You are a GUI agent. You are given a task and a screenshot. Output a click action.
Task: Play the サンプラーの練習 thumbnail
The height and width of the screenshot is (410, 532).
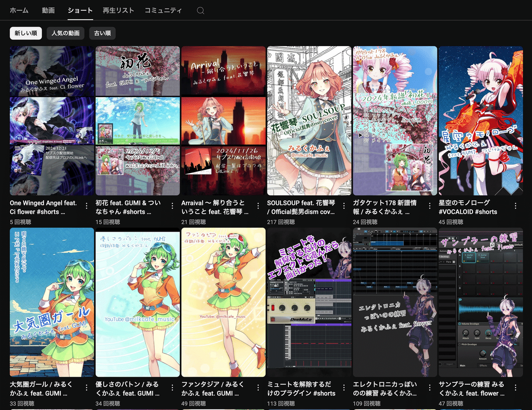pyautogui.click(x=481, y=303)
